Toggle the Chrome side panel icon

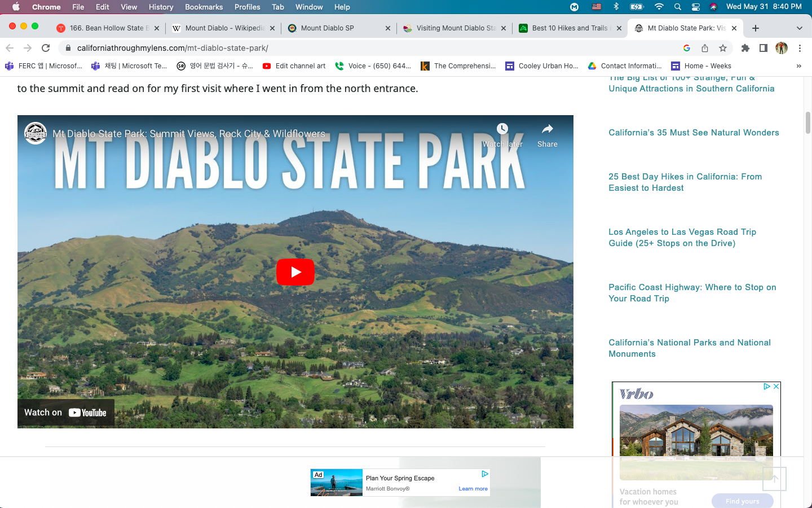[x=764, y=48]
